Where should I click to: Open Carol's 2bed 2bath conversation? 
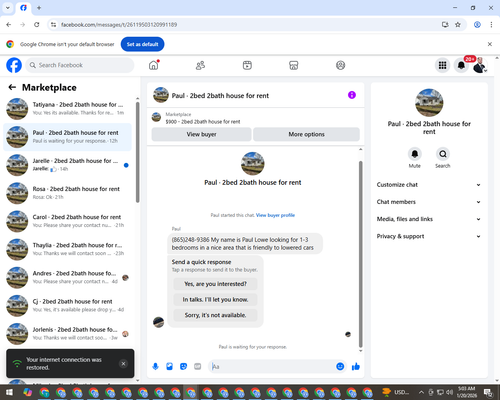click(x=67, y=221)
